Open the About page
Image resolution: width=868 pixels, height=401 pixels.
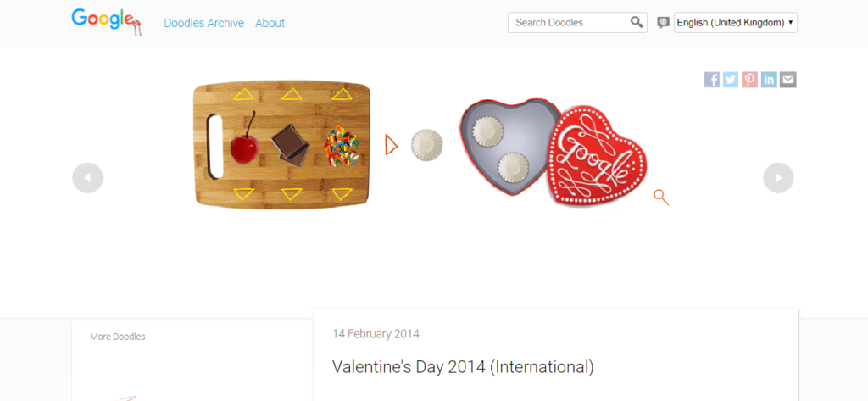click(x=270, y=23)
